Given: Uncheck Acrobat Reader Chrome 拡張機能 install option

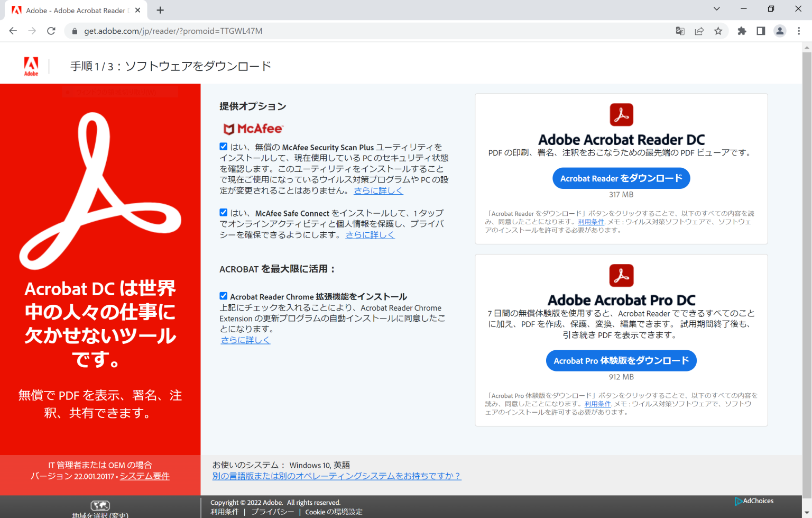Looking at the screenshot, I should 223,296.
